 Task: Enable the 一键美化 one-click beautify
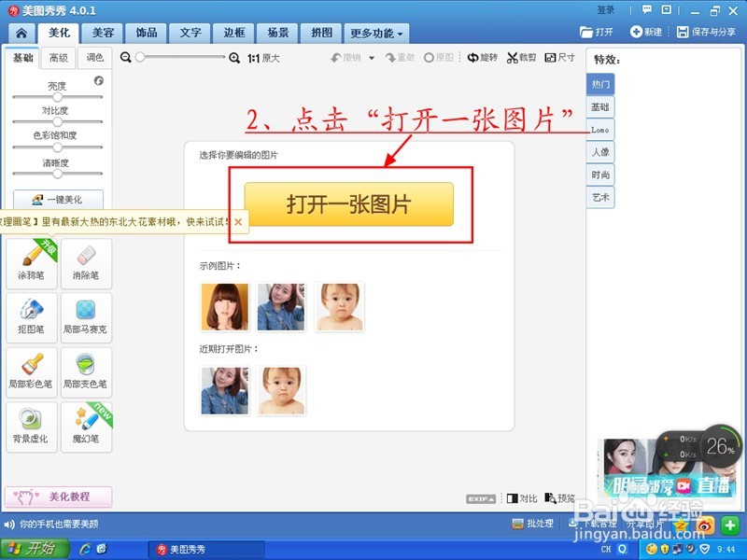58,199
